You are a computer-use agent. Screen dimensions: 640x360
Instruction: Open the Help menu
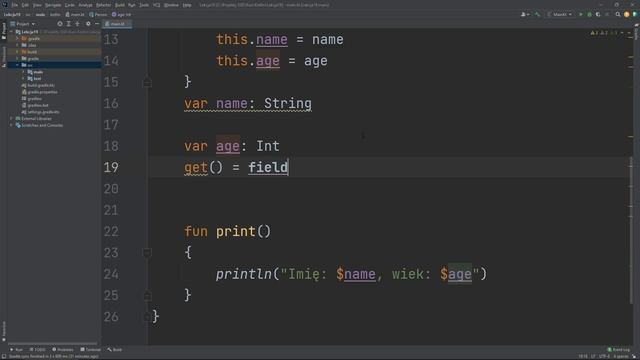[187, 5]
